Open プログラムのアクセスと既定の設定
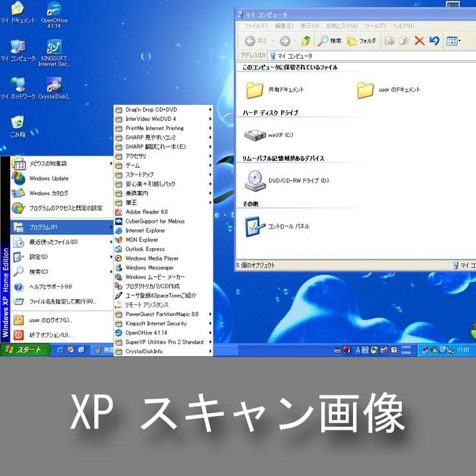 [62, 208]
